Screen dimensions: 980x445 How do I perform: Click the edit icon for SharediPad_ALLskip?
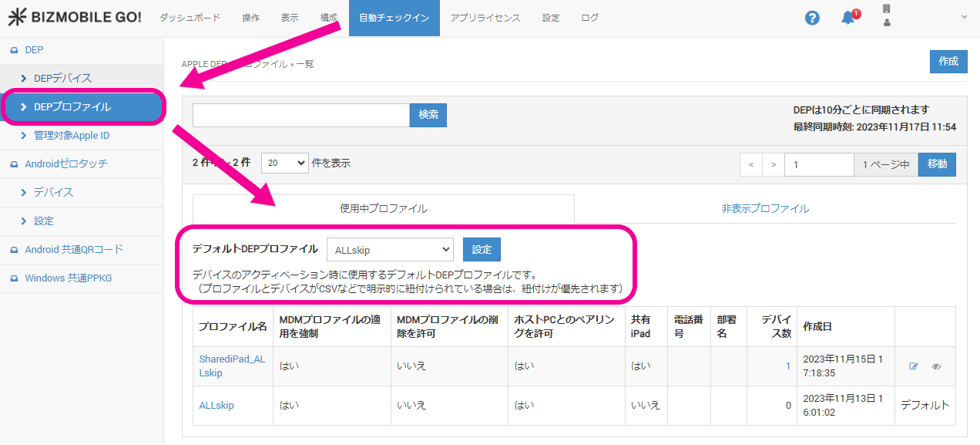(x=914, y=366)
